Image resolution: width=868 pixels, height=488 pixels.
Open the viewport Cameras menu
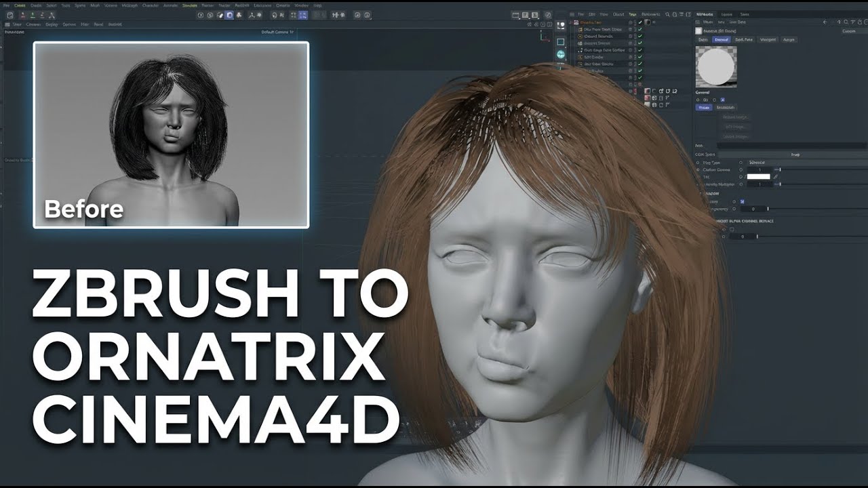click(33, 24)
